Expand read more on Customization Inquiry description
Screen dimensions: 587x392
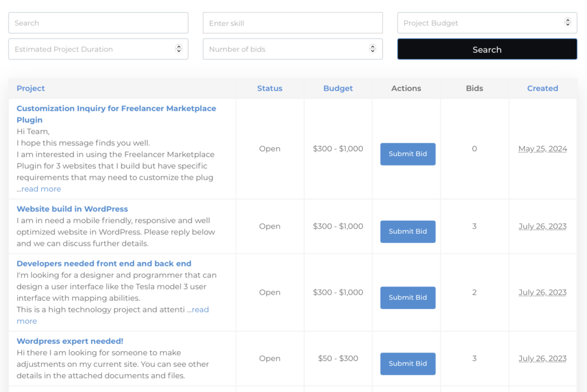pyautogui.click(x=41, y=189)
